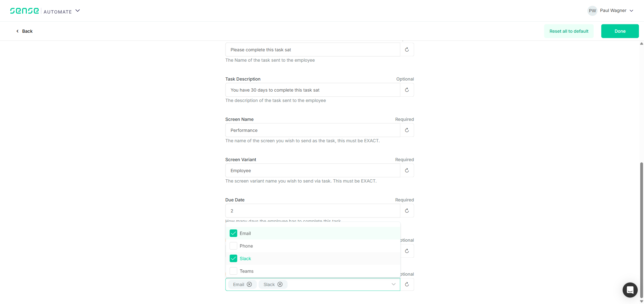Click Reset all to default button
This screenshot has width=644, height=304.
pos(569,31)
